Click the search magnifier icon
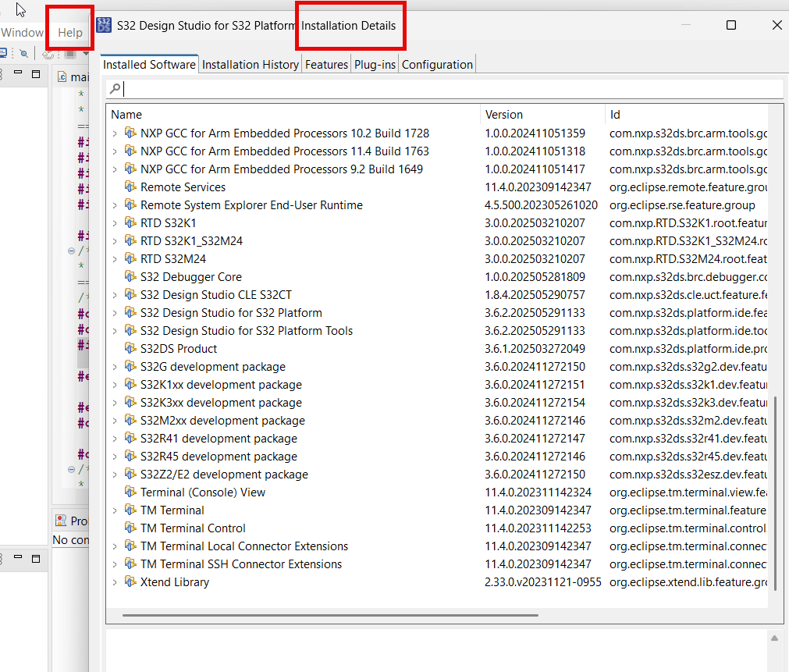The height and width of the screenshot is (672, 789). click(116, 89)
